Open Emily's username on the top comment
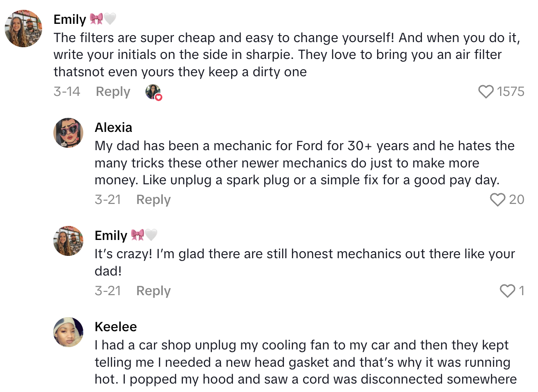The width and height of the screenshot is (538, 392). coord(70,20)
